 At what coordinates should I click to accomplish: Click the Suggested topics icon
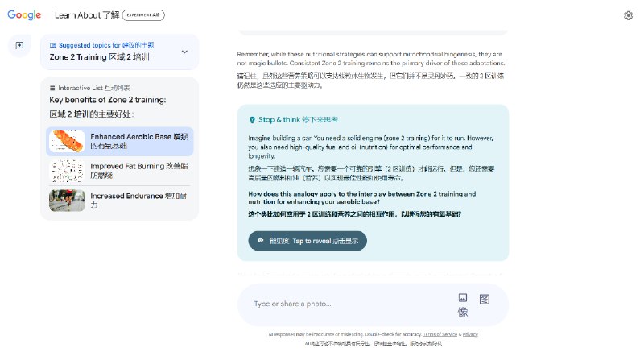52,45
